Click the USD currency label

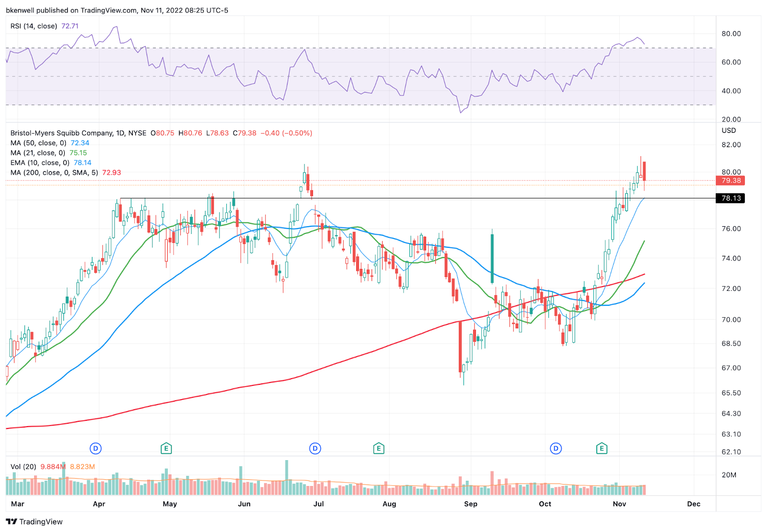coord(729,130)
